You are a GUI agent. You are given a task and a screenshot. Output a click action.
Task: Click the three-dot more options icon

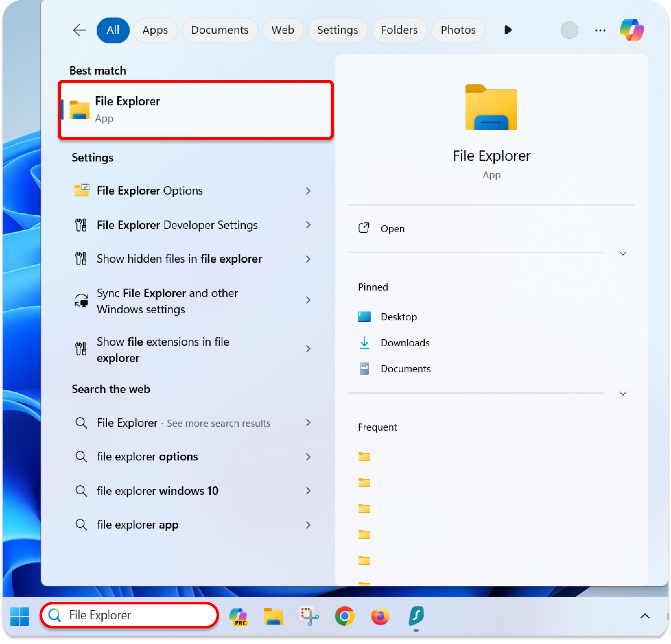(x=600, y=30)
